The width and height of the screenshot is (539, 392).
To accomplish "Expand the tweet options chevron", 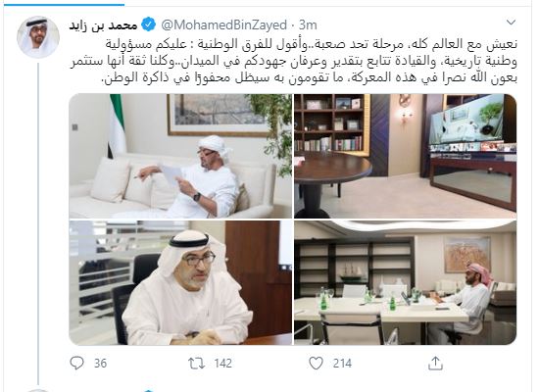I will coord(512,23).
